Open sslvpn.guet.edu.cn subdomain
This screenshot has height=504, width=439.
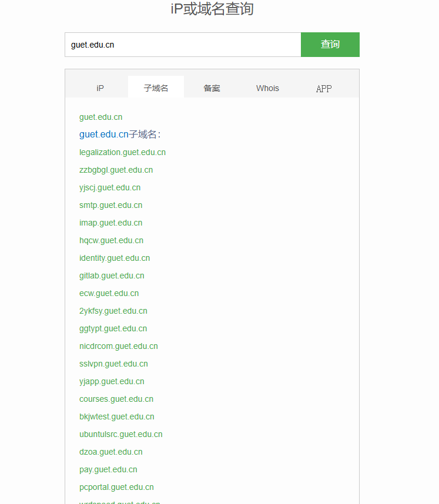pos(113,364)
